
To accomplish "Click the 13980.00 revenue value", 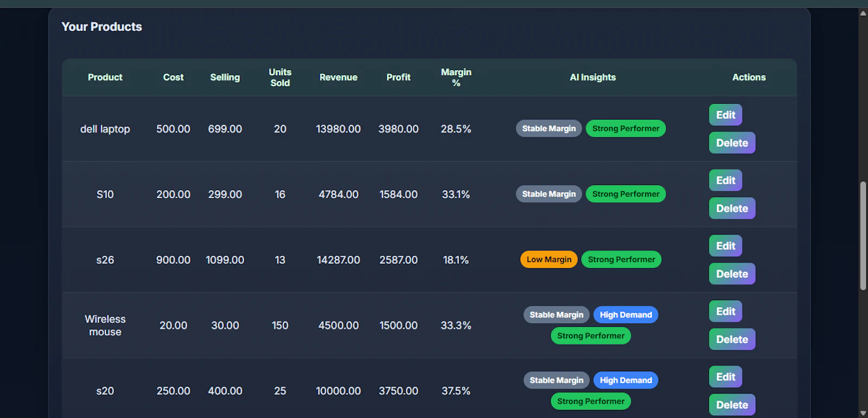I will 339,129.
